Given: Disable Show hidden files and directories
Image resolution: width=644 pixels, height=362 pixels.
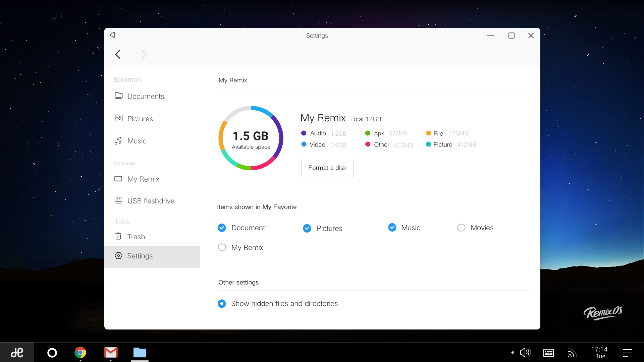Looking at the screenshot, I should 222,303.
